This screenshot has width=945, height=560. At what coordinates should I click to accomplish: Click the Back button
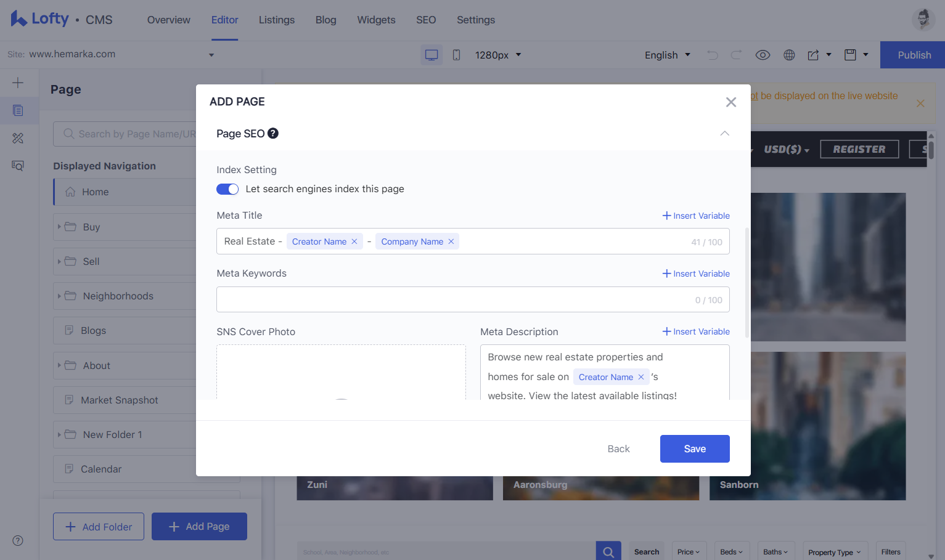[x=618, y=448]
